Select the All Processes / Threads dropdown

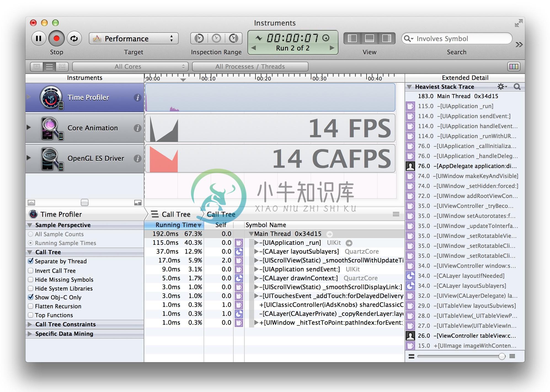[250, 66]
